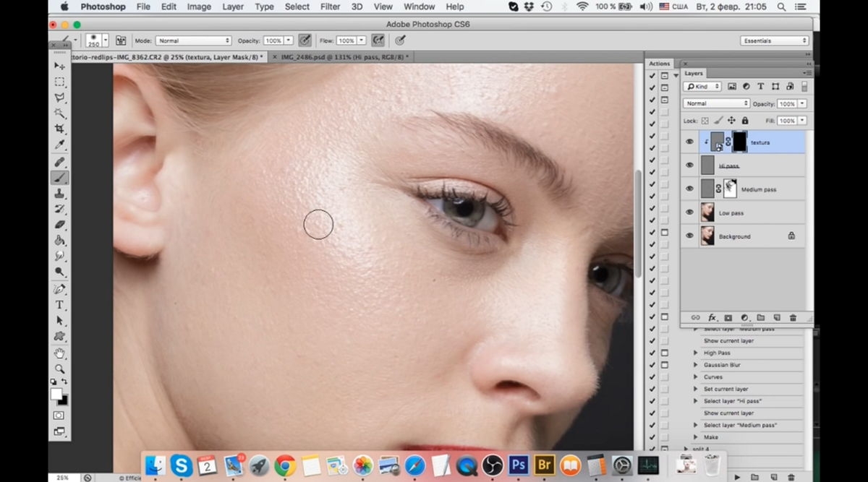Hide the textura layer

tap(689, 142)
